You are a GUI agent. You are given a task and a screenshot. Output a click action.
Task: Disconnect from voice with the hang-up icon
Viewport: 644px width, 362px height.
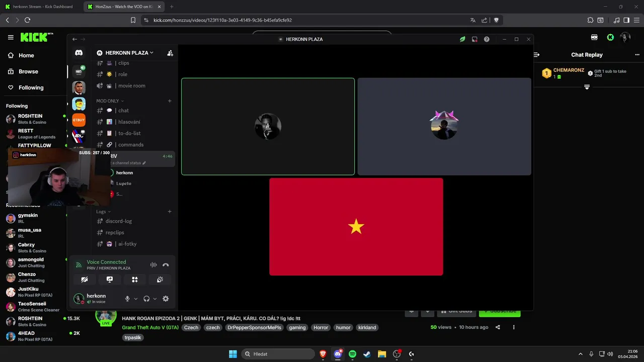pyautogui.click(x=166, y=265)
